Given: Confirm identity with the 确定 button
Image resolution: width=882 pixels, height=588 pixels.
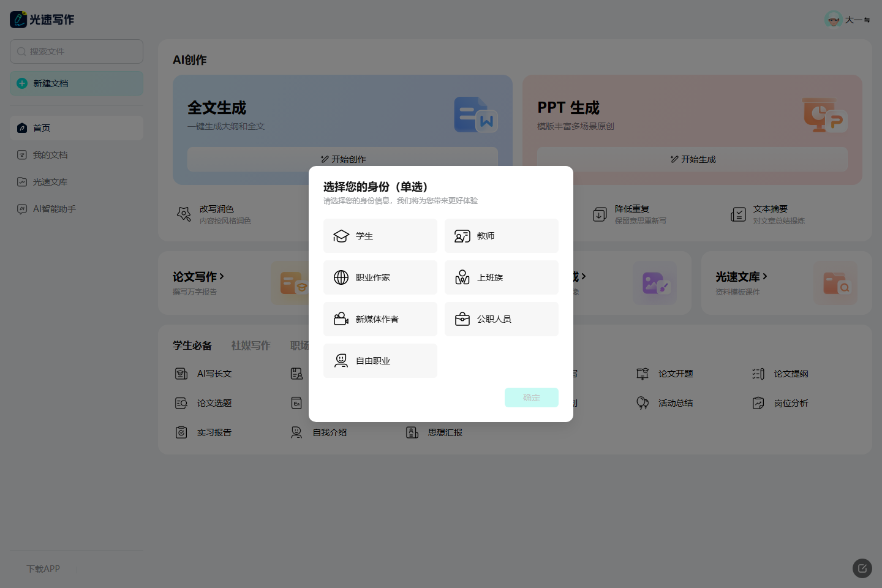Looking at the screenshot, I should (531, 398).
